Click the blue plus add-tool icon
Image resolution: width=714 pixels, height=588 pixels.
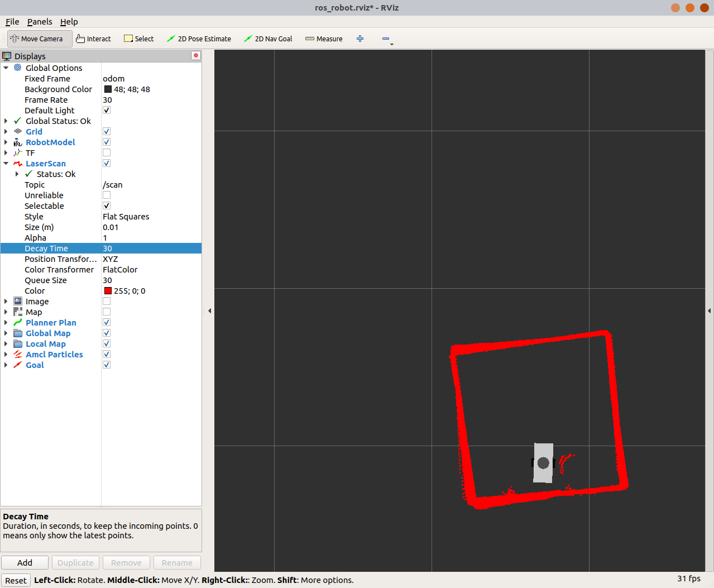pos(360,39)
